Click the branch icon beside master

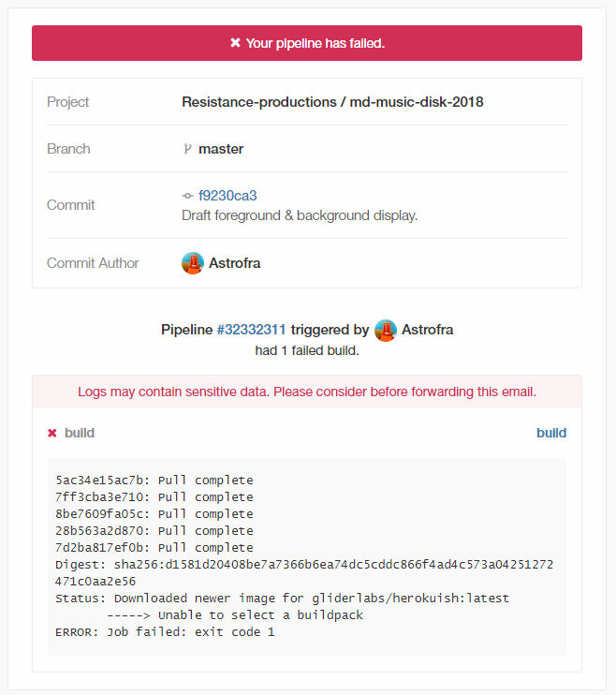coord(187,149)
